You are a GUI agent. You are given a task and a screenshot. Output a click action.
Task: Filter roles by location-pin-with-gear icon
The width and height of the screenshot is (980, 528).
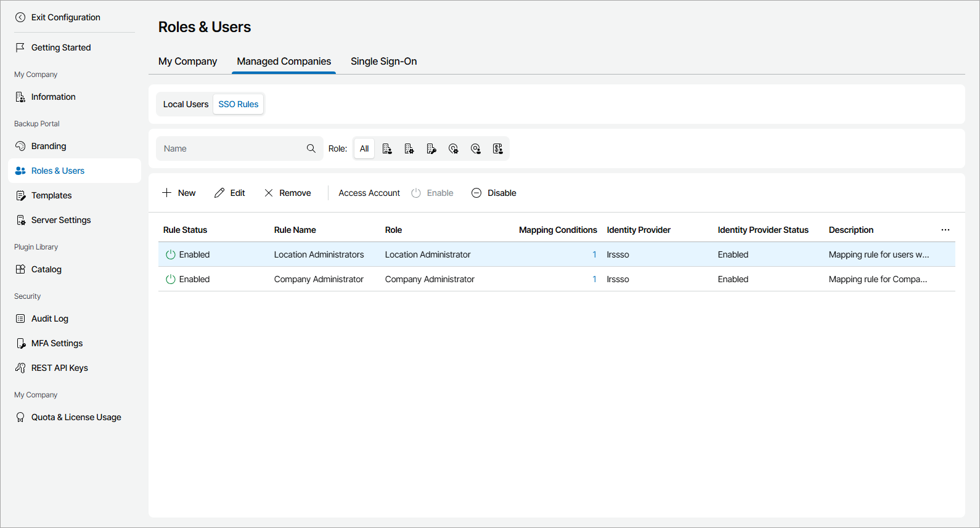tap(454, 148)
